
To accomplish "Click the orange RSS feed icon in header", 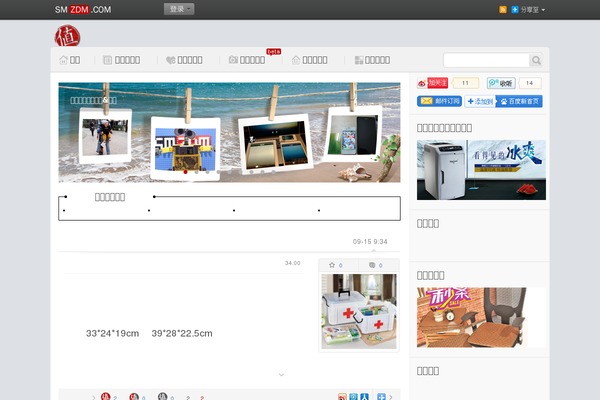I will pos(503,10).
